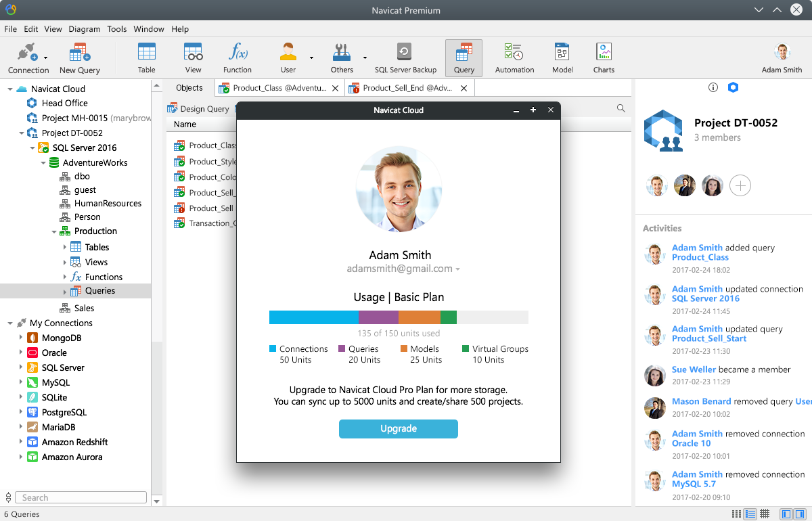812x521 pixels.
Task: Open the Charts tool
Action: [604, 58]
